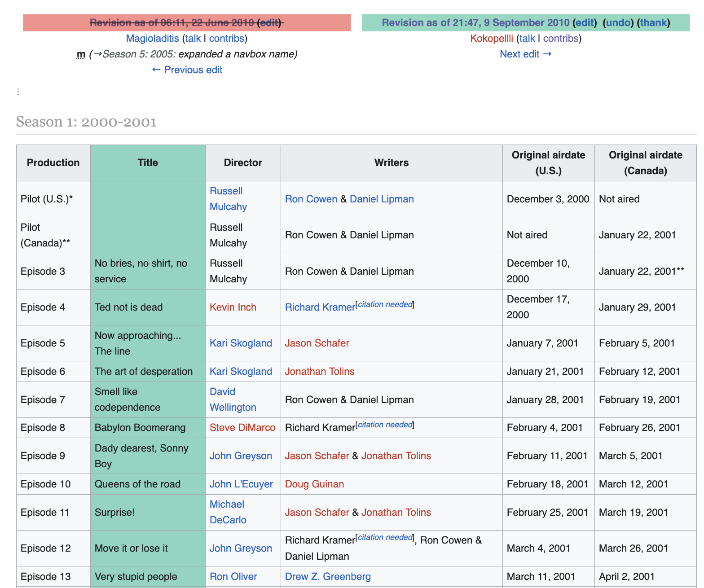Click 'April 2, 2001' airdate cell
The height and width of the screenshot is (588, 704).
[x=646, y=577]
